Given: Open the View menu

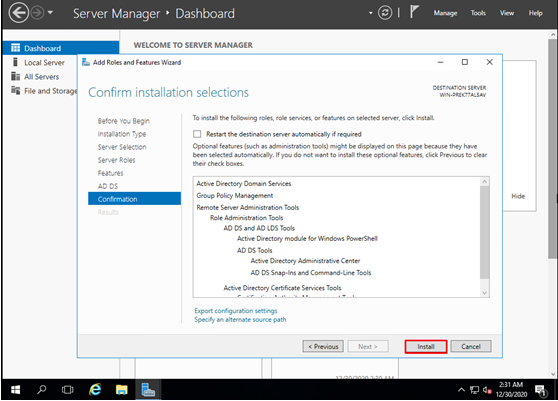Looking at the screenshot, I should click(507, 13).
